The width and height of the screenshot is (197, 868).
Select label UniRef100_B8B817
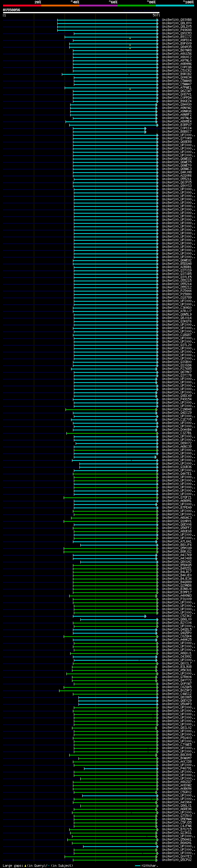tap(177, 132)
